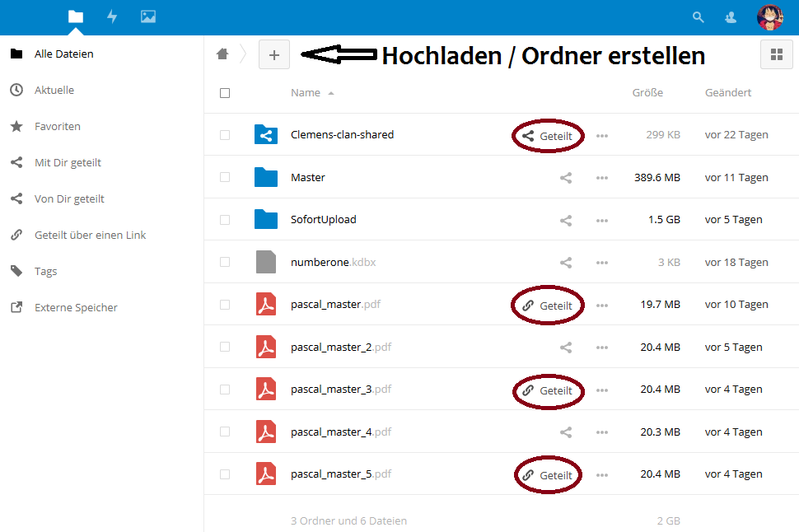The height and width of the screenshot is (532, 799).
Task: Open pascal_master_3.pdf
Action: click(x=341, y=390)
